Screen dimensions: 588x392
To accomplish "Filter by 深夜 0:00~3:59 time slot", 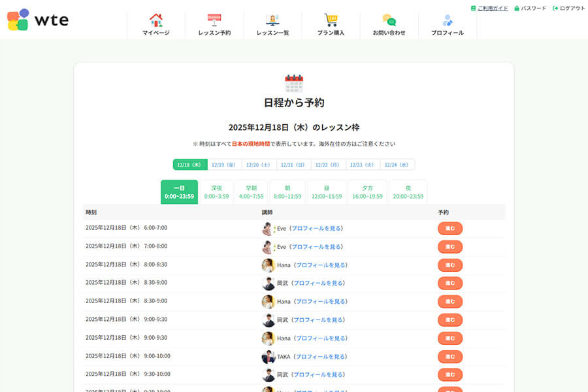I will coord(216,192).
